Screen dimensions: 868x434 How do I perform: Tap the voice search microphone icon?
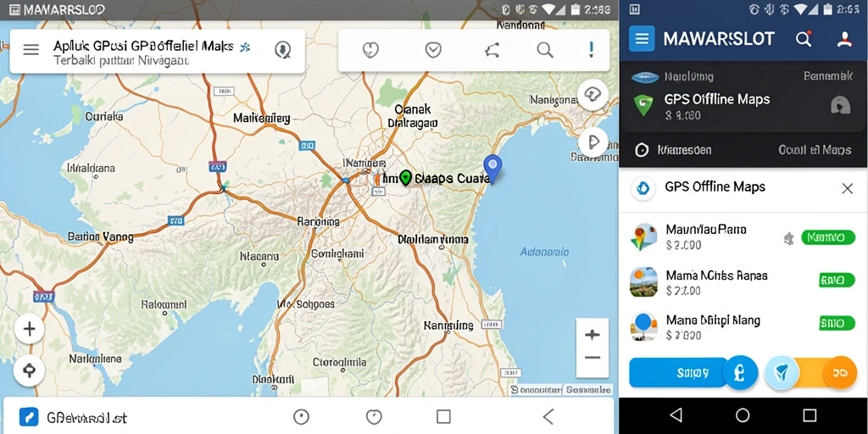pyautogui.click(x=283, y=50)
